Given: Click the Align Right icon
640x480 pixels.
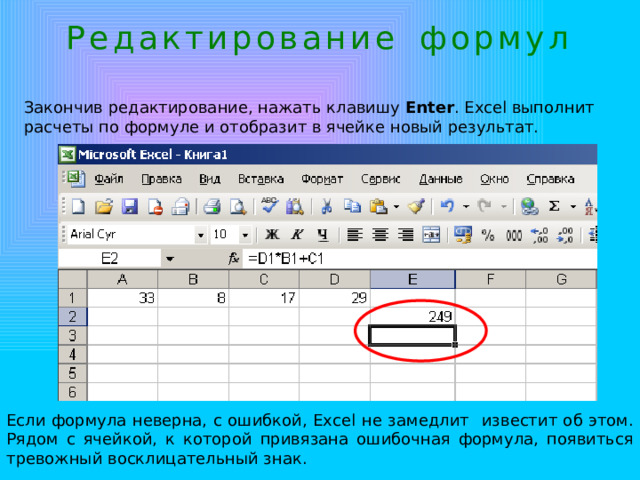Looking at the screenshot, I should click(405, 235).
